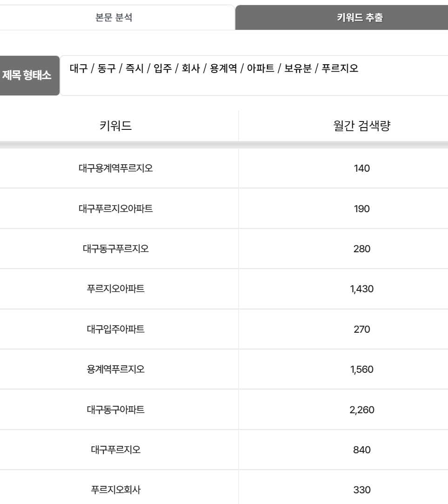Click the 키워드 column header
This screenshot has width=448, height=504.
coord(116,125)
